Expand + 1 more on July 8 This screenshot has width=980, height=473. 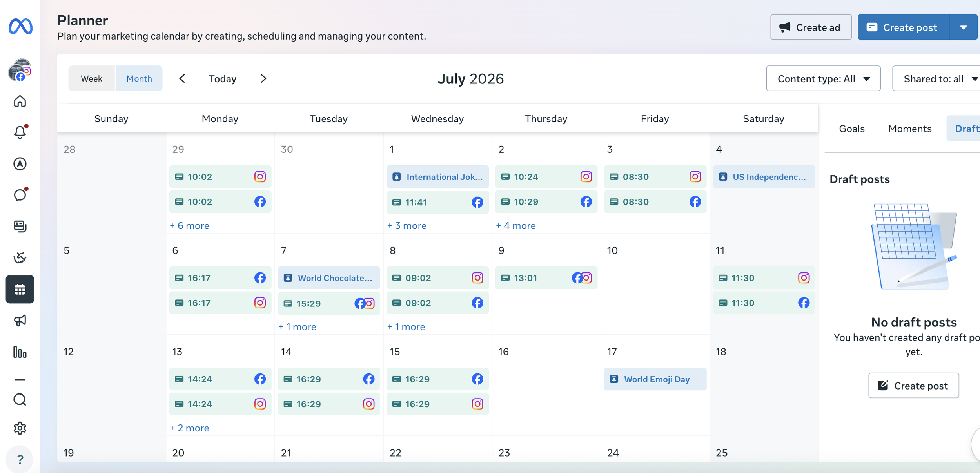(x=406, y=326)
